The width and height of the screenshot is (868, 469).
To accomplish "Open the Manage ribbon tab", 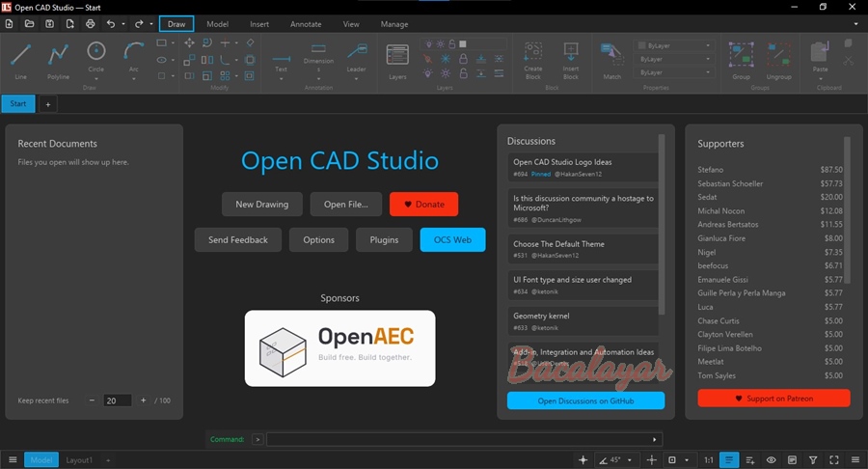I will click(x=394, y=24).
